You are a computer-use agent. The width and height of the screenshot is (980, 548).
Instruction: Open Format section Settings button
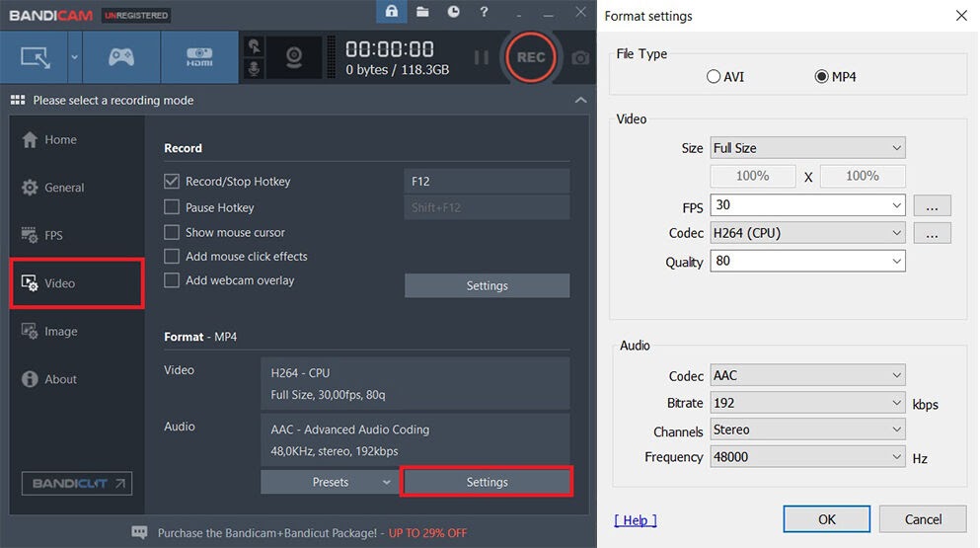[487, 482]
